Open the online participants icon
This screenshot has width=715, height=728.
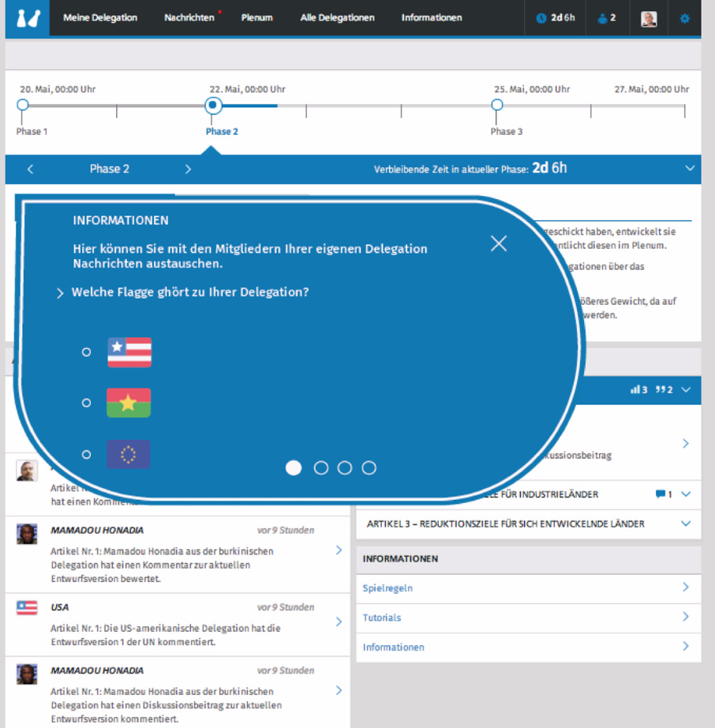pos(607,18)
